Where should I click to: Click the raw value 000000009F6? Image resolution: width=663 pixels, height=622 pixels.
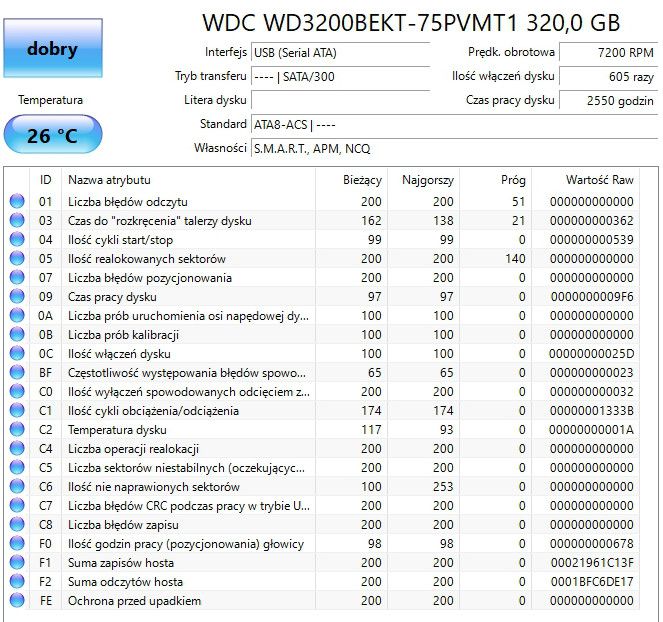[592, 296]
